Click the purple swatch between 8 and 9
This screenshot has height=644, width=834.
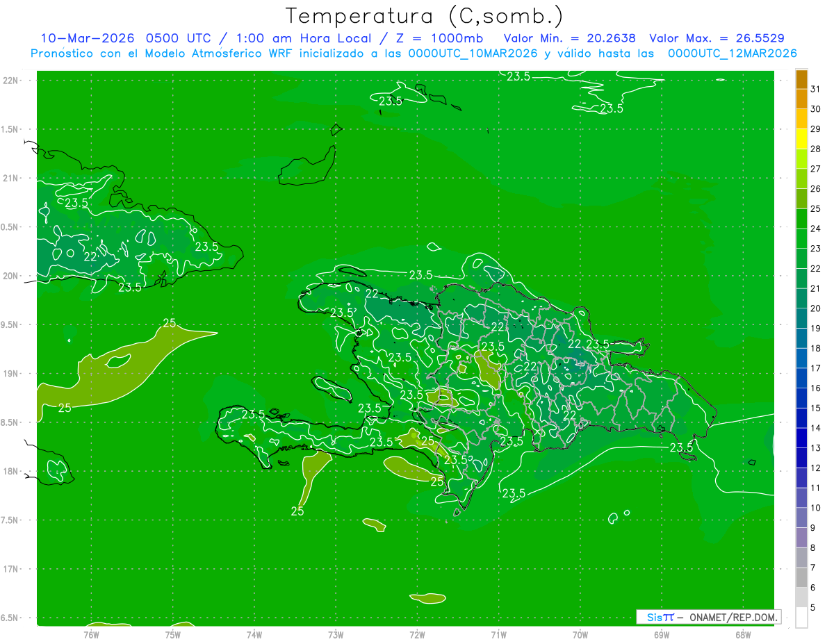click(x=801, y=538)
